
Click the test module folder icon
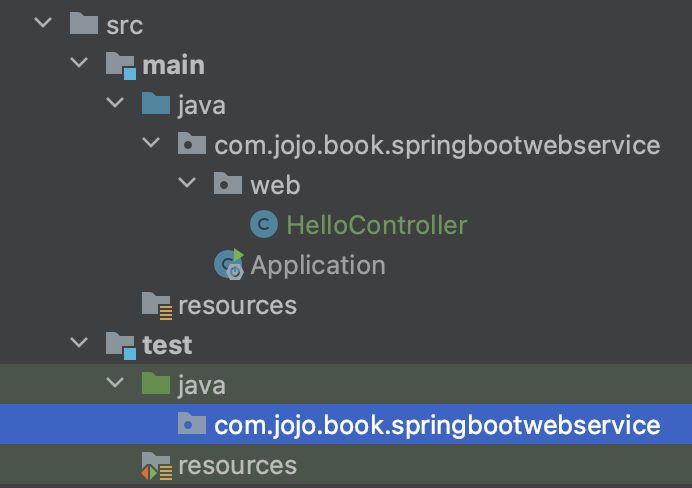(x=120, y=345)
